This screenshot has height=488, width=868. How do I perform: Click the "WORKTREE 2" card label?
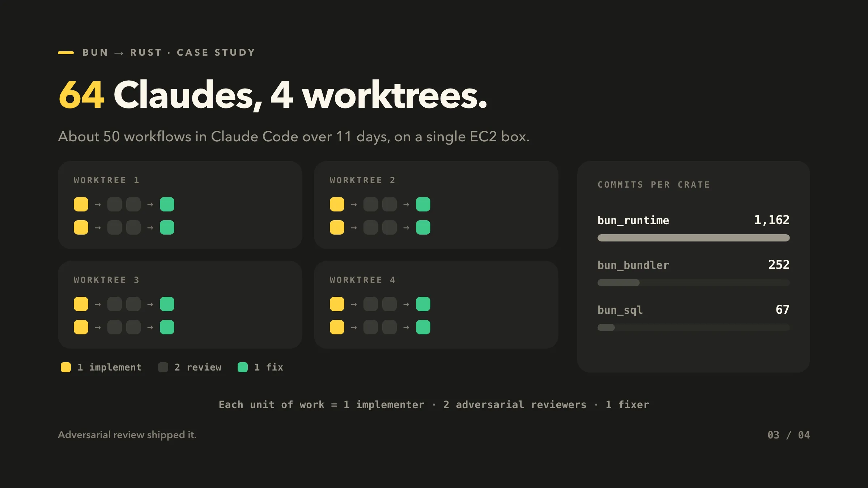point(362,180)
